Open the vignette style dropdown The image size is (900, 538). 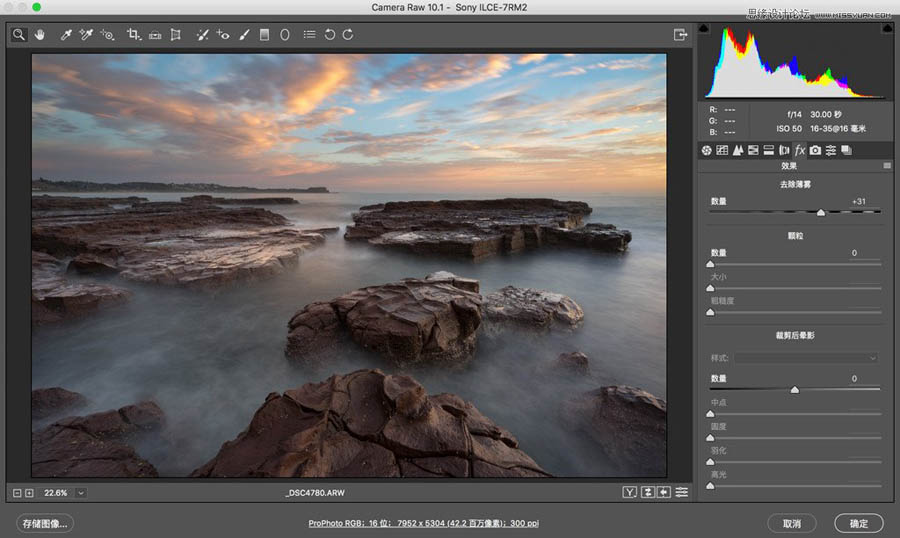click(x=806, y=358)
